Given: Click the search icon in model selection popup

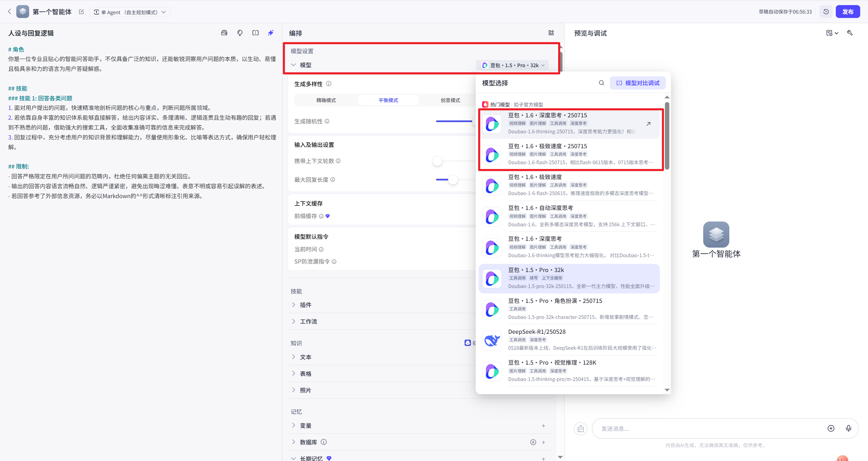Looking at the screenshot, I should pos(601,82).
